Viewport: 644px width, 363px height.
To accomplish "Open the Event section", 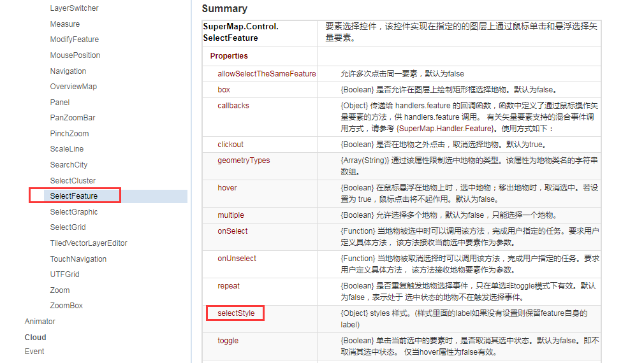I will click(x=34, y=352).
